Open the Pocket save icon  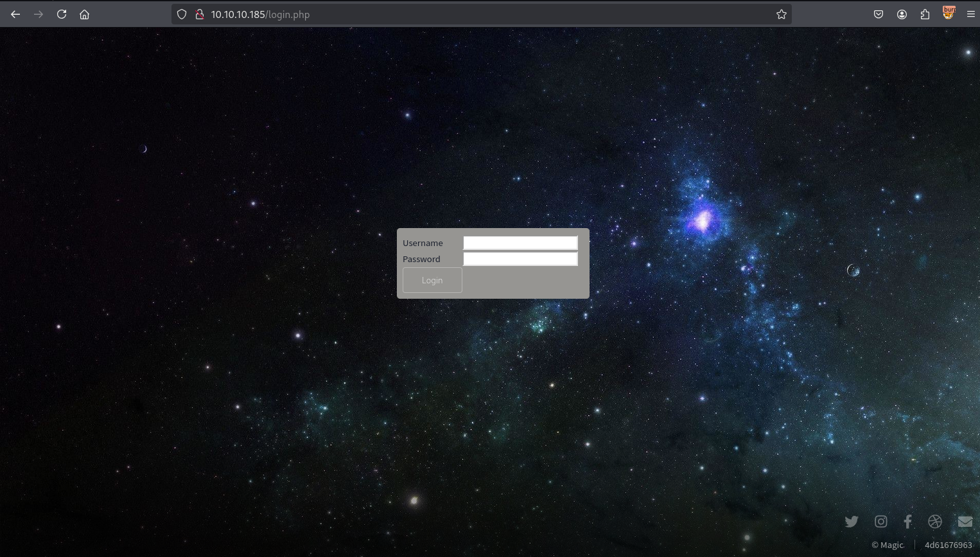click(x=879, y=14)
